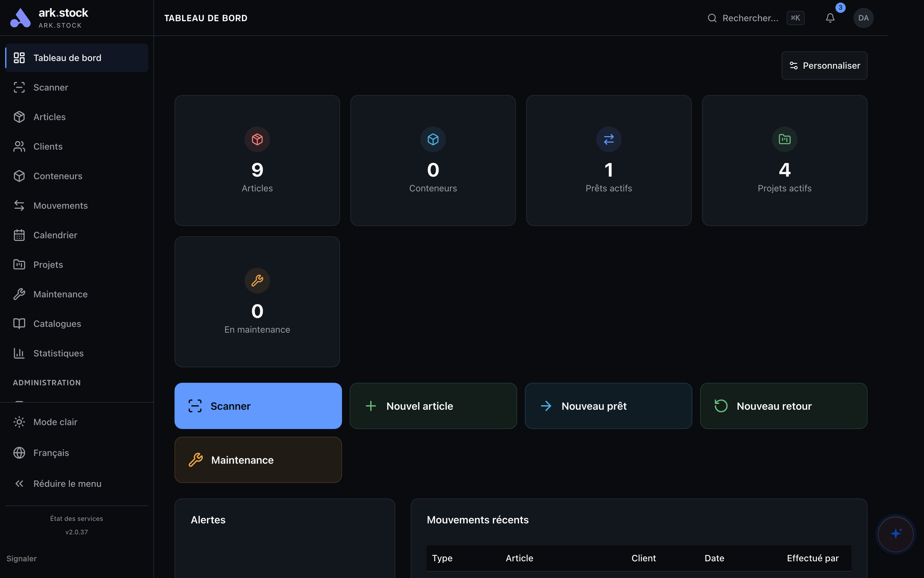Click the swap arrows icon on Prêts actifs
Image resolution: width=924 pixels, height=578 pixels.
609,139
